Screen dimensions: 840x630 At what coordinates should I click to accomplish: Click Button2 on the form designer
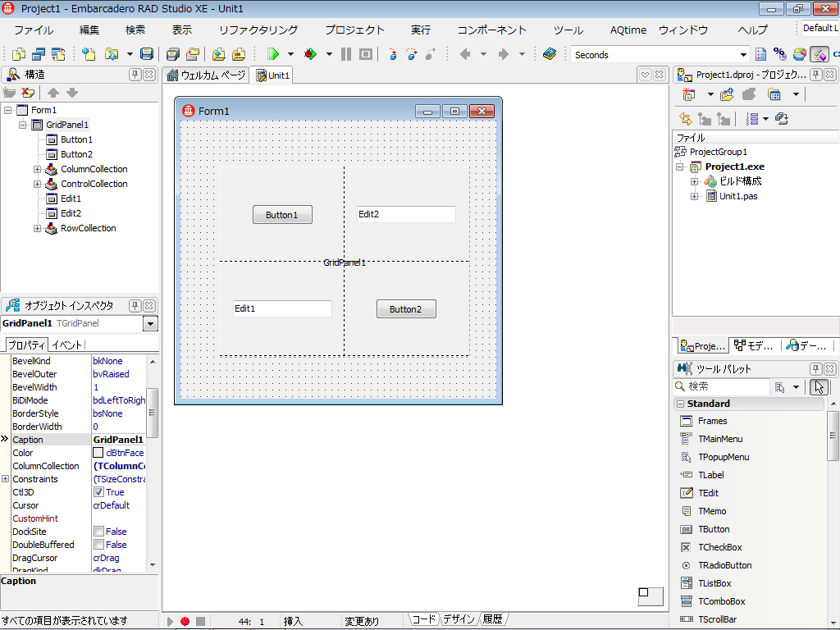(x=406, y=309)
